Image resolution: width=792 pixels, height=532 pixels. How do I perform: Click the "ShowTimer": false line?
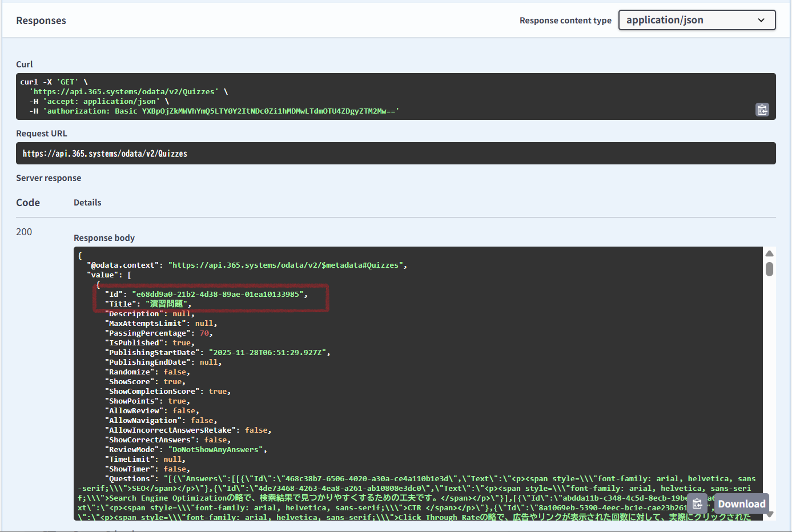coord(147,469)
